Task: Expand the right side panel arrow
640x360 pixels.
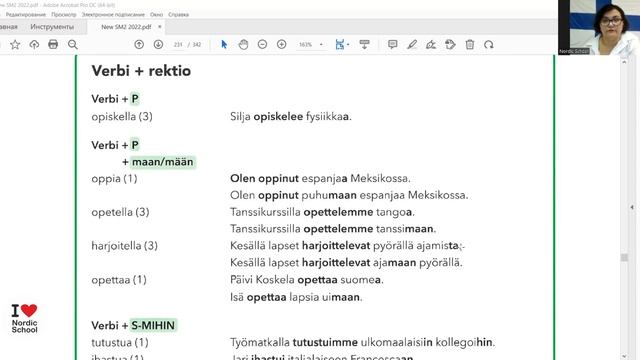Action: coord(632,207)
